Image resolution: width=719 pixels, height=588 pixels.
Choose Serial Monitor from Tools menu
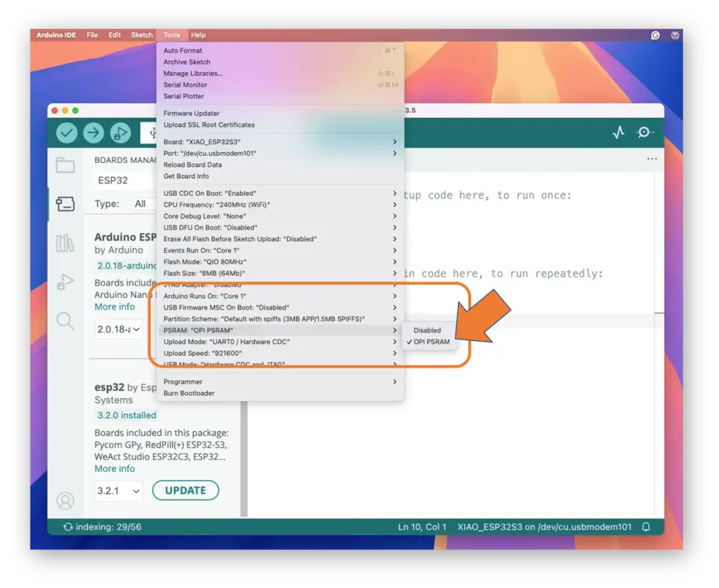point(185,85)
